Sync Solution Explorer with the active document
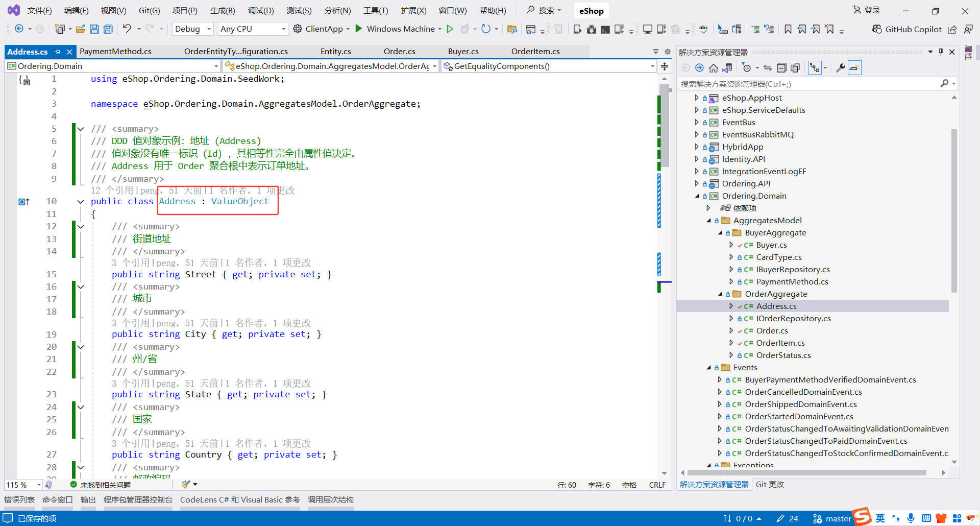The image size is (980, 526). coord(768,68)
